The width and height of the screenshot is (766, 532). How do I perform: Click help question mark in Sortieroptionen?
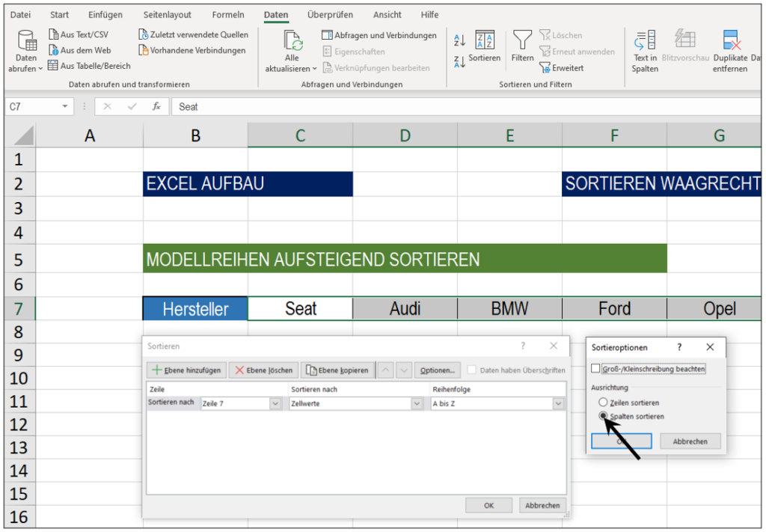(679, 347)
